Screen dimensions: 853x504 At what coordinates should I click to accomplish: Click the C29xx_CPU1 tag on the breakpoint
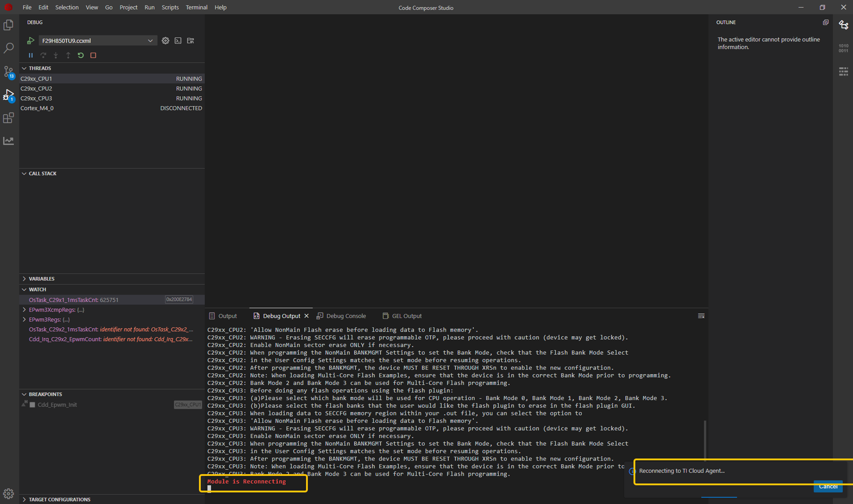[x=188, y=405]
